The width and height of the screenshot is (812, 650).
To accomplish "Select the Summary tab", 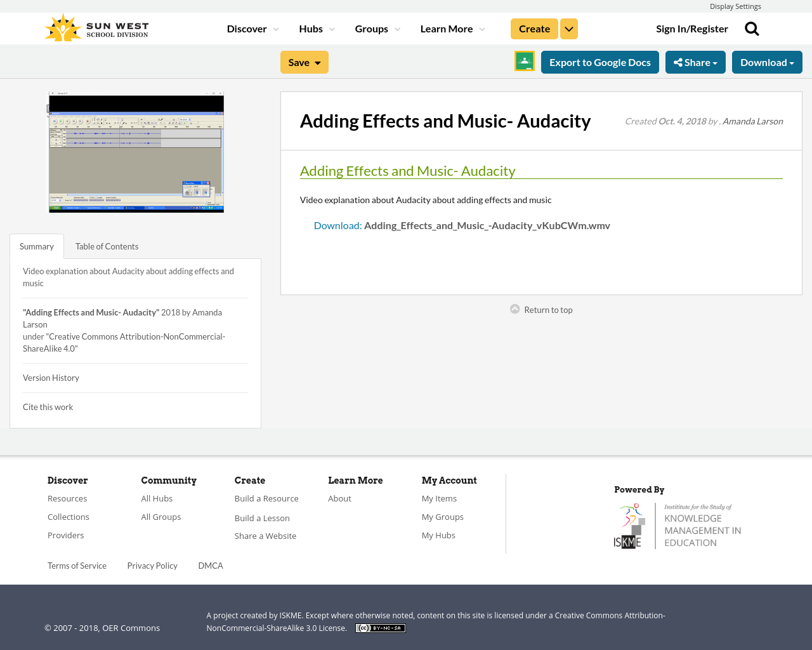I will click(36, 246).
